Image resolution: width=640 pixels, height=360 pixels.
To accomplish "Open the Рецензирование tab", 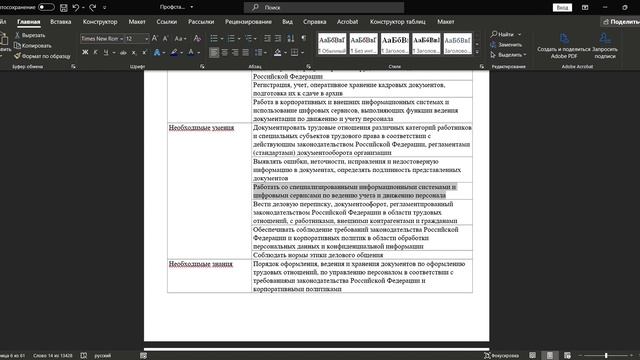I will click(248, 22).
